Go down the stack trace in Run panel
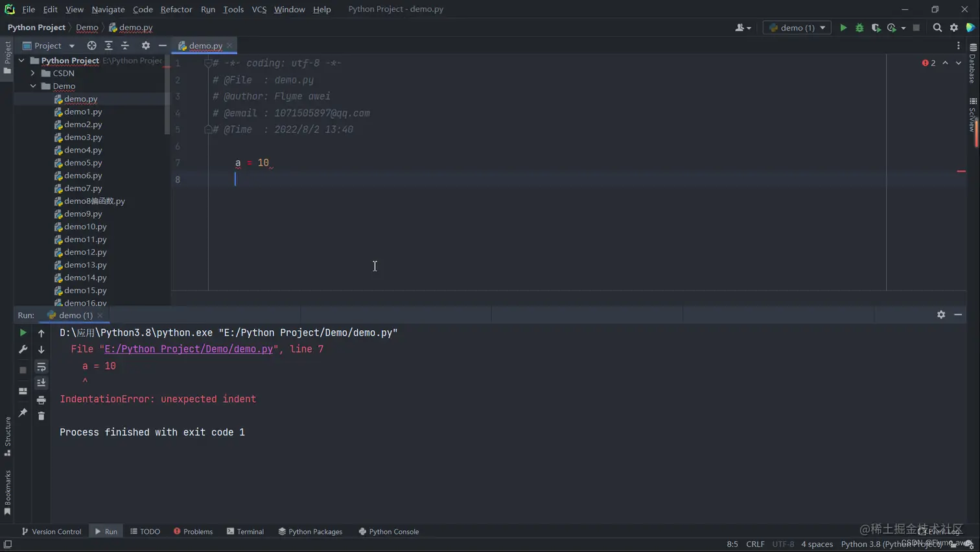 pos(41,350)
